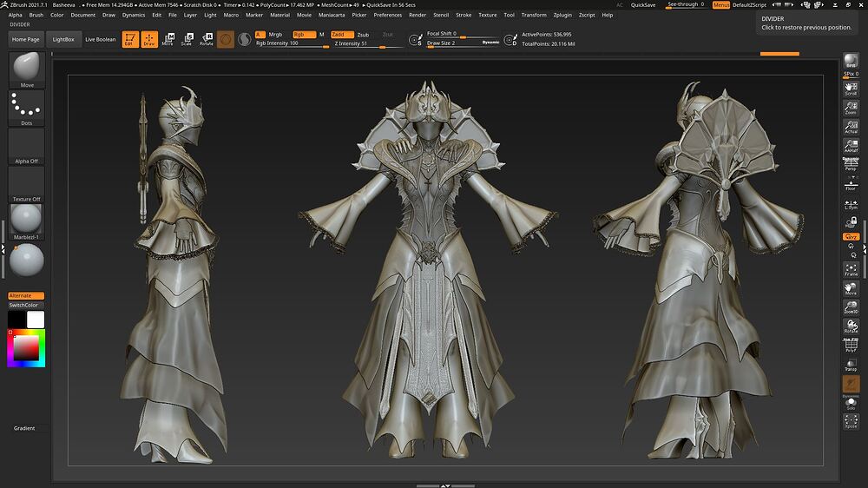Click the Rotate view icon in right shelf
This screenshot has width=868, height=488.
851,326
